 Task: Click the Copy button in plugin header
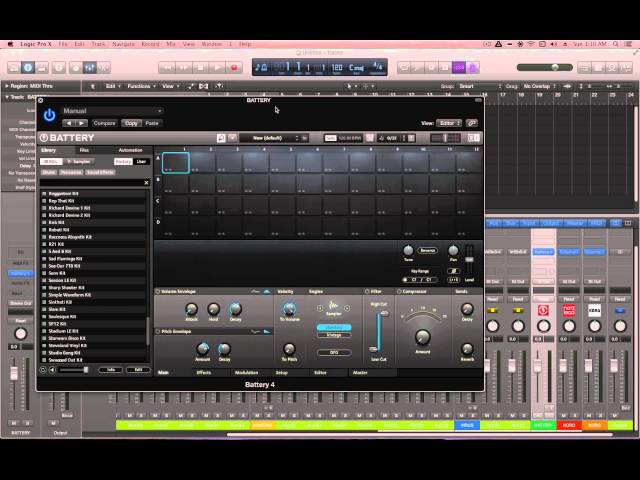pos(131,123)
